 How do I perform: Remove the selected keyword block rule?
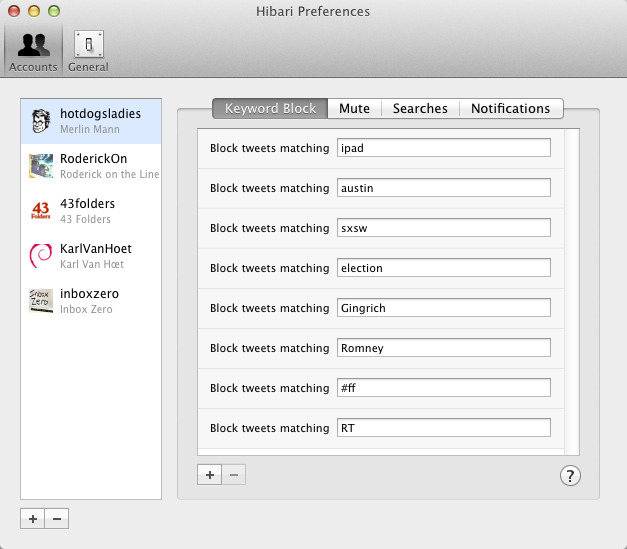tap(233, 475)
